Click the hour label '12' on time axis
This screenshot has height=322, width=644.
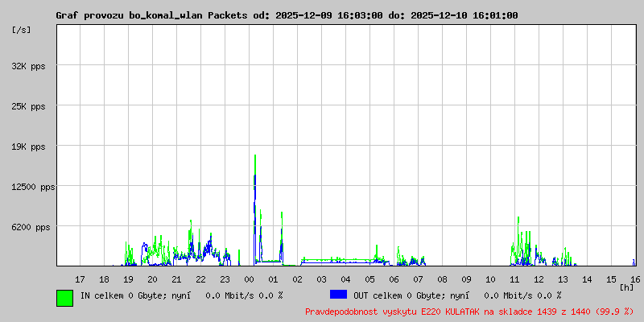(x=539, y=279)
